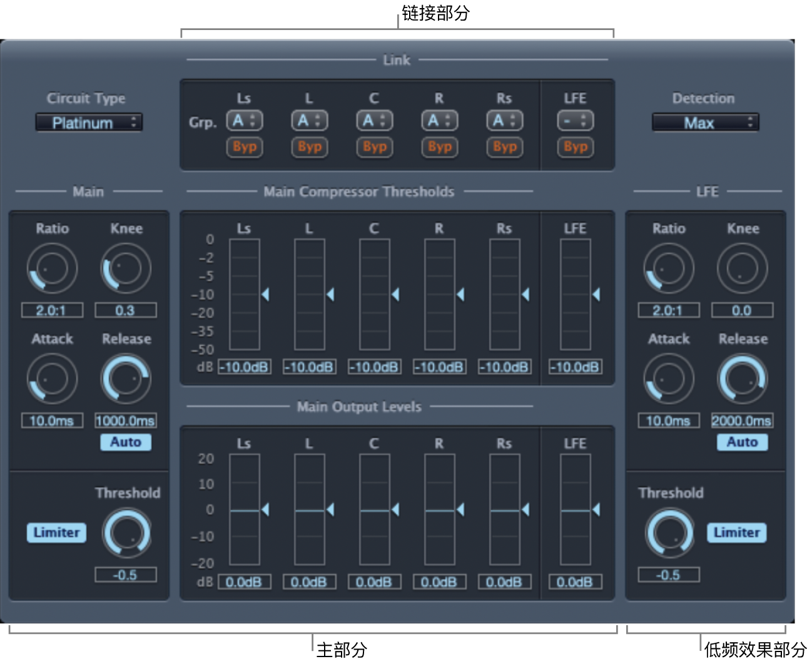Click the Ls compressor threshold slider handle

[265, 294]
